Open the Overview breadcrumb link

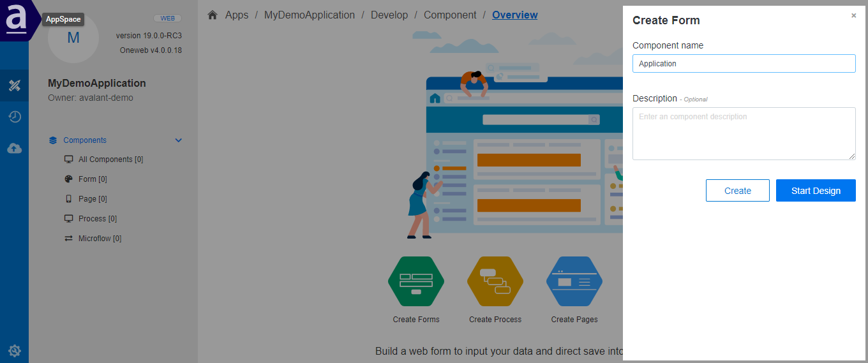point(515,15)
